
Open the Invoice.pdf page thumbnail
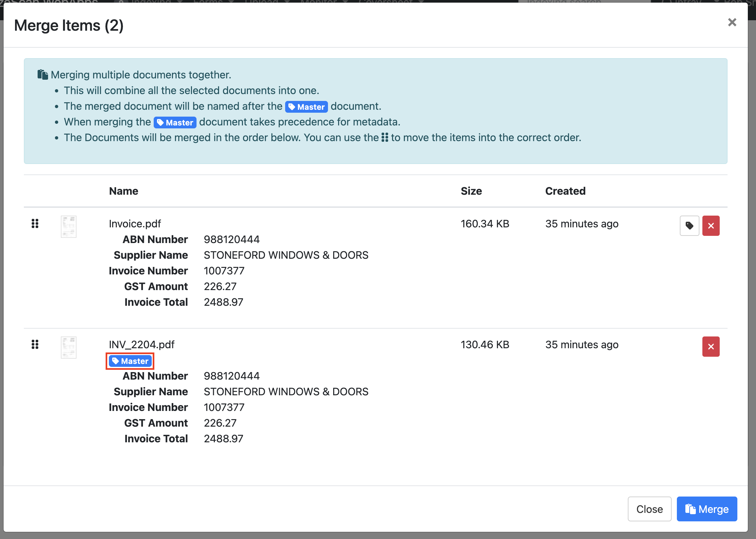coord(68,227)
